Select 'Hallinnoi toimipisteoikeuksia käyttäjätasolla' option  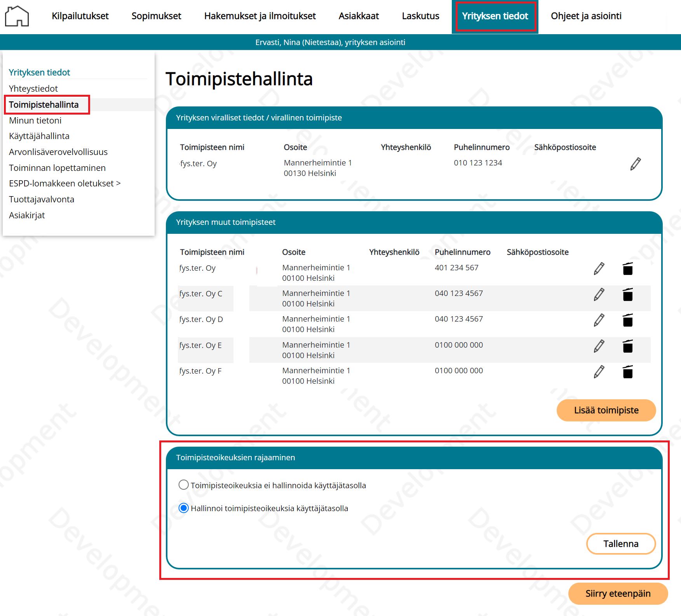183,508
